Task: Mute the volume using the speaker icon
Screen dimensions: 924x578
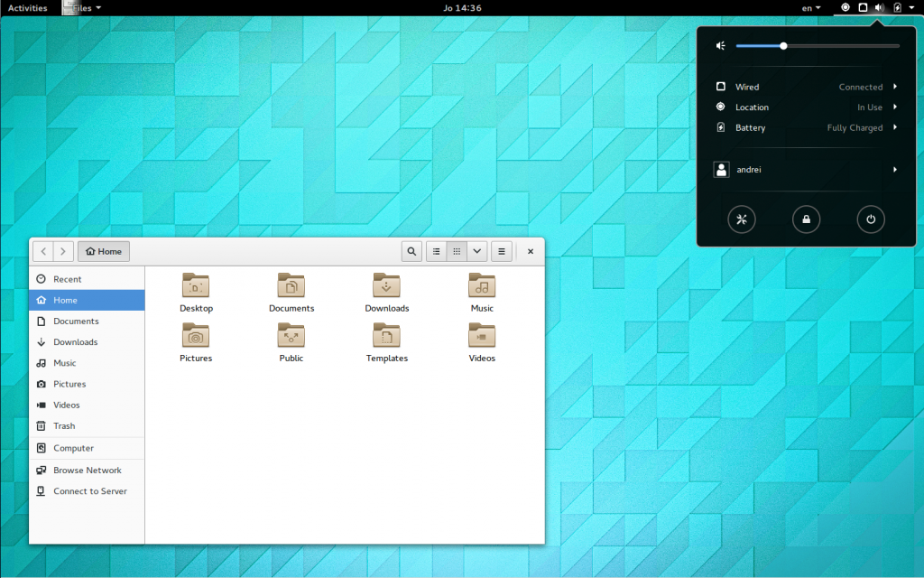Action: [x=719, y=45]
